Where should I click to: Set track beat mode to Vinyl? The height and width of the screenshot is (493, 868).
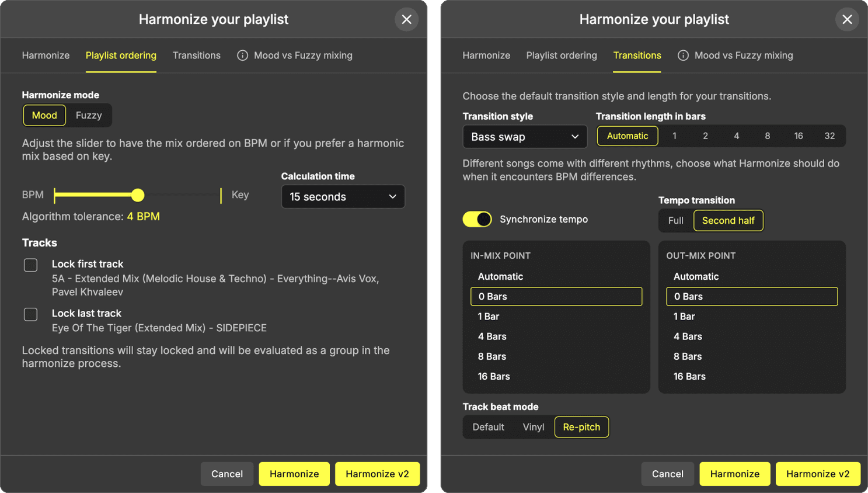(x=533, y=427)
